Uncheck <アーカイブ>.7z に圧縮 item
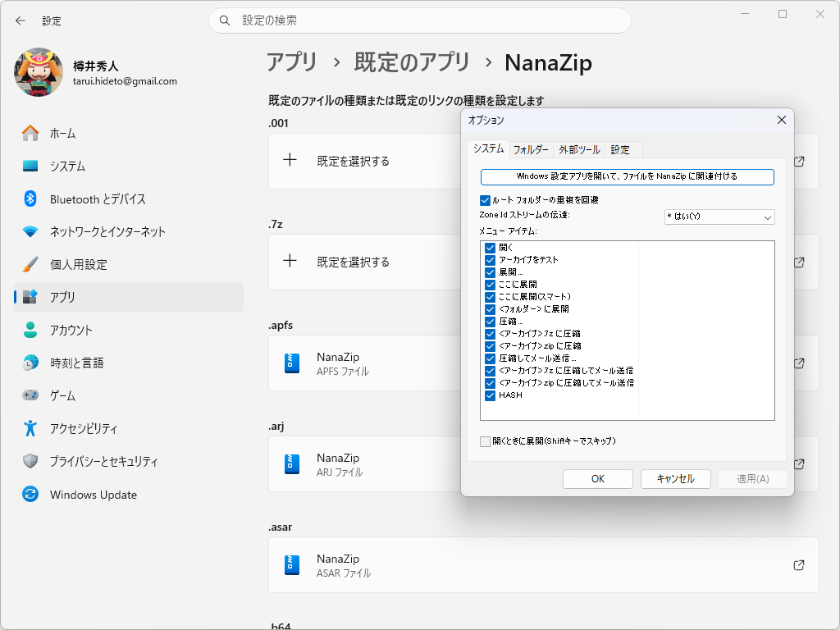Image resolution: width=840 pixels, height=630 pixels. pyautogui.click(x=490, y=334)
